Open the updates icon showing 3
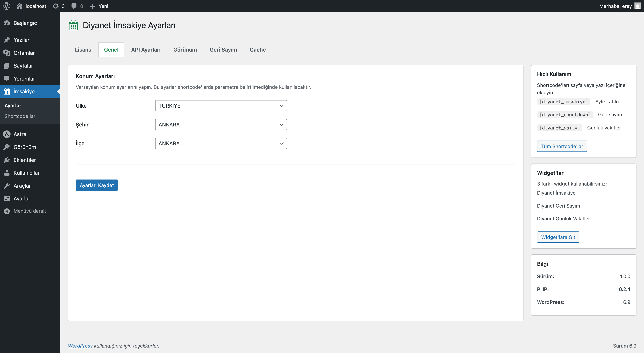Screen dimensions: 644x353 coord(56,6)
